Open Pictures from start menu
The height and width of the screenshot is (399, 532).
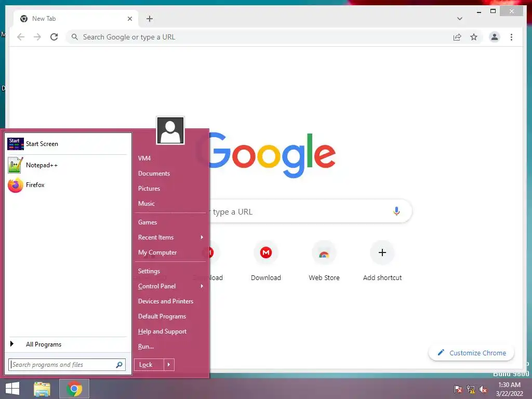click(149, 188)
